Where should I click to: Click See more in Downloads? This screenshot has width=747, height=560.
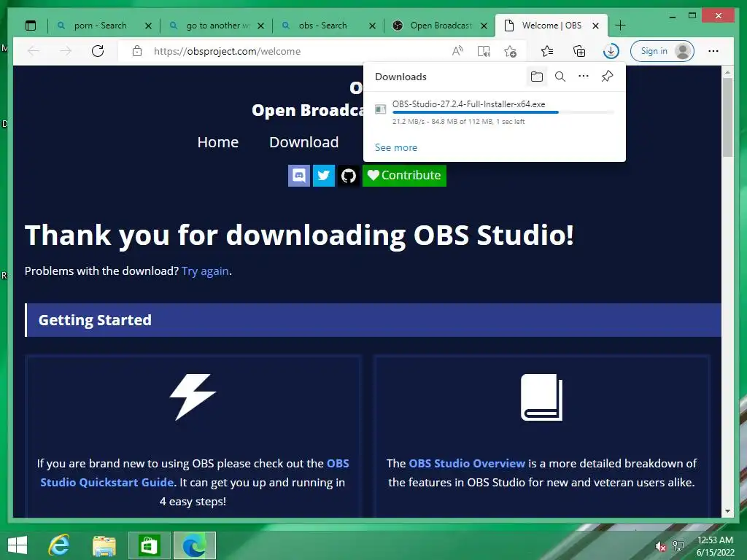tap(396, 147)
